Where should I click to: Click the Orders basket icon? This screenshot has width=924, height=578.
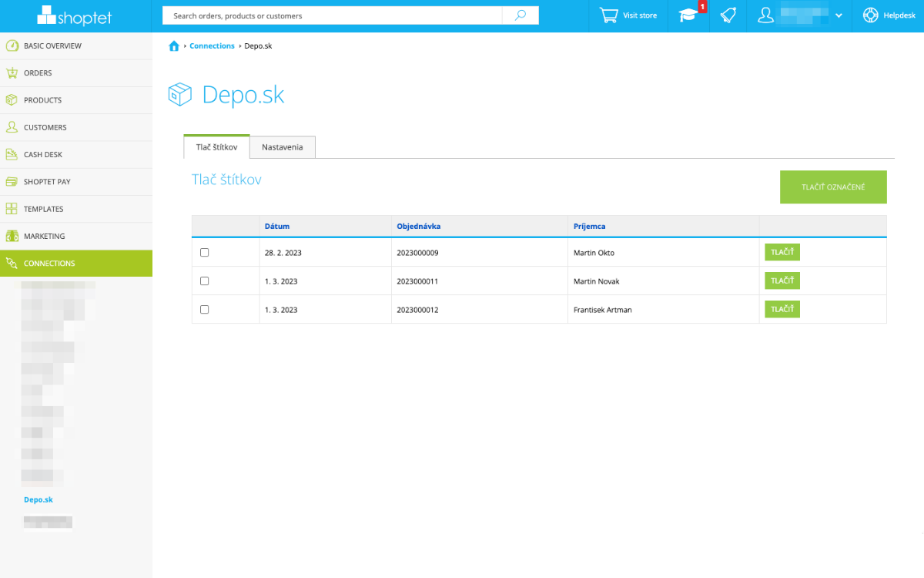click(x=12, y=73)
